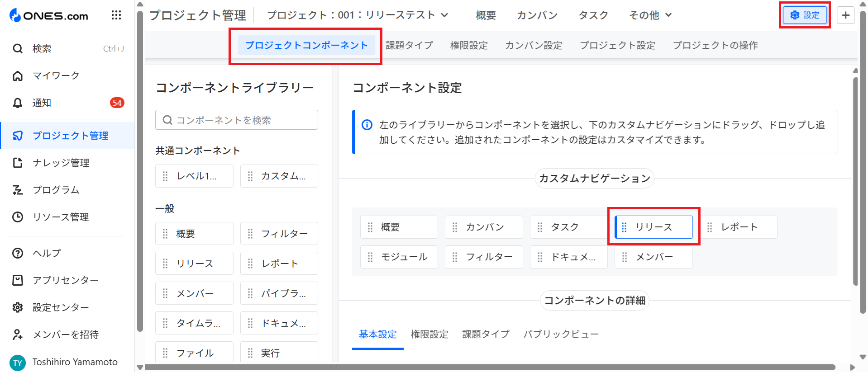Switch to プロジェクト設定 tab
Image resolution: width=868 pixels, height=372 pixels.
[617, 45]
